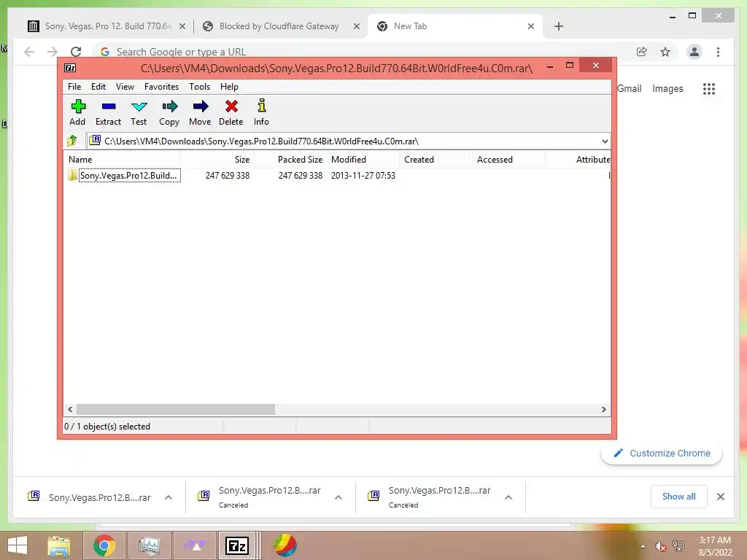Screen dimensions: 747x560
Task: Click the 7-Zip taskbar icon
Action: pyautogui.click(x=237, y=545)
